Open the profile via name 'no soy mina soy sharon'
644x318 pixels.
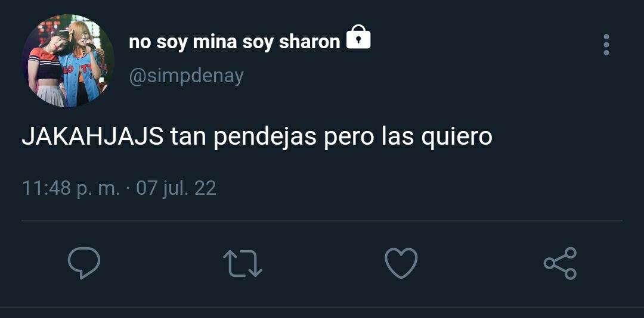[234, 42]
